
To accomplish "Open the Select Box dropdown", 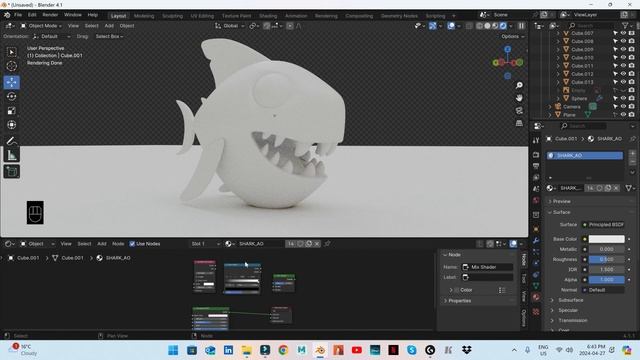I will click(109, 36).
